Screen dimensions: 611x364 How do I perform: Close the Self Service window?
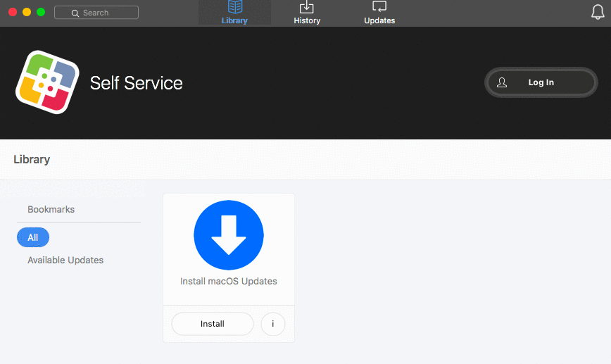pos(13,12)
